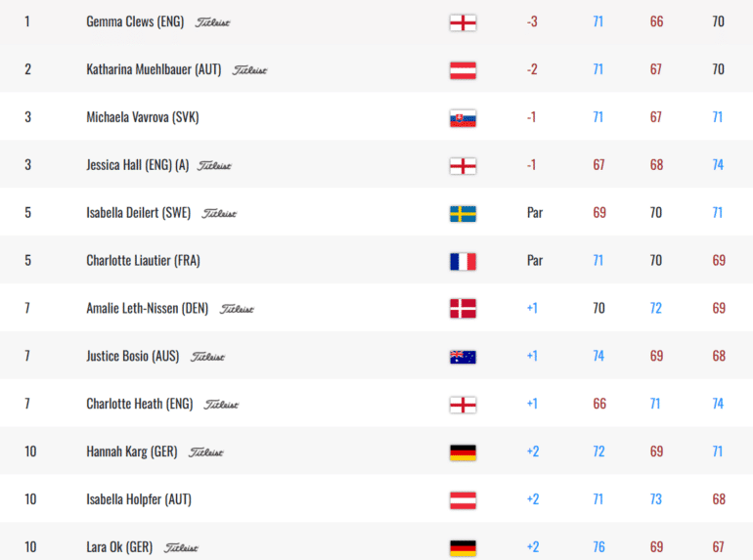
Task: Click Germany flag in Hannah Karg row
Action: click(x=463, y=452)
